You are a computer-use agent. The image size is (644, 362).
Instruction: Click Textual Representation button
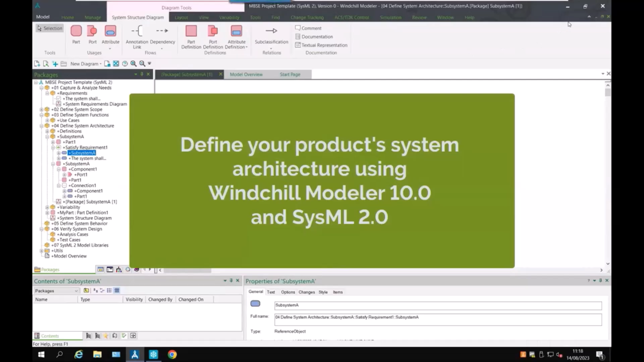[x=321, y=45]
